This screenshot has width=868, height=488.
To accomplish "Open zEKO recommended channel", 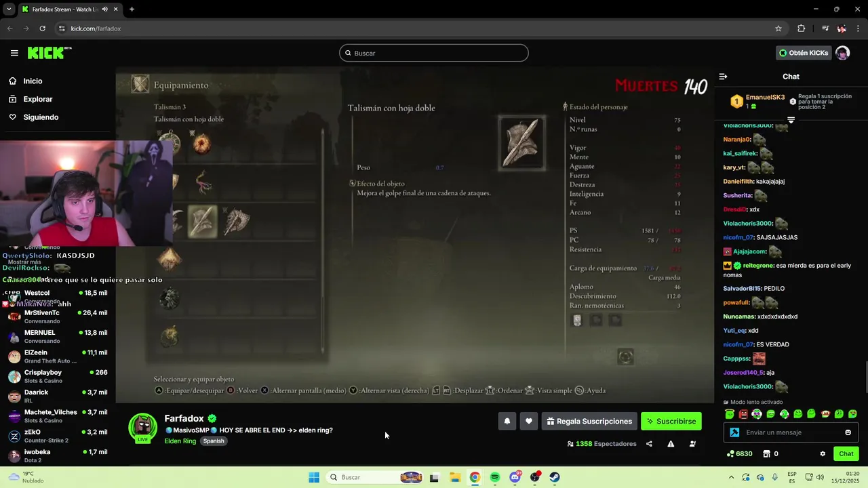I will pos(58,436).
